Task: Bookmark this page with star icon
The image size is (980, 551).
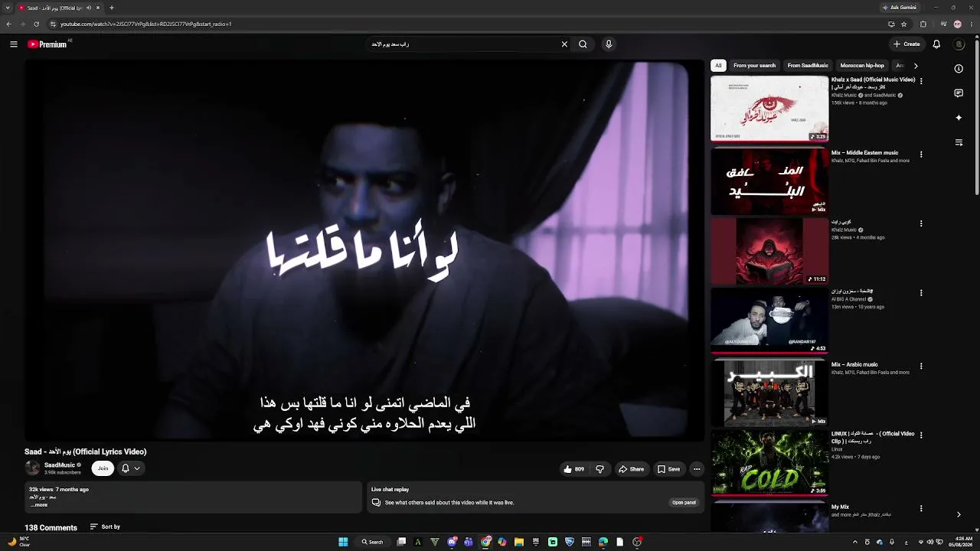Action: pos(904,24)
